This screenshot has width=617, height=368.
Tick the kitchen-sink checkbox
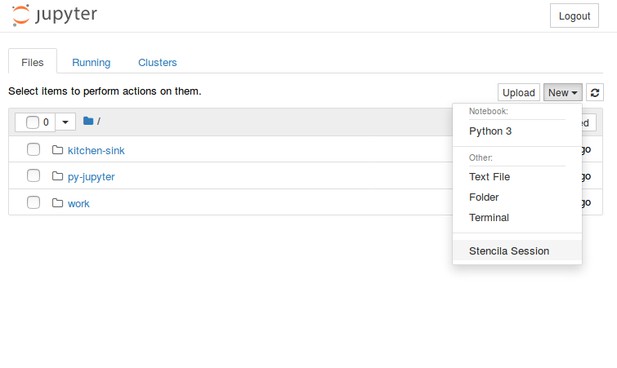pos(33,150)
